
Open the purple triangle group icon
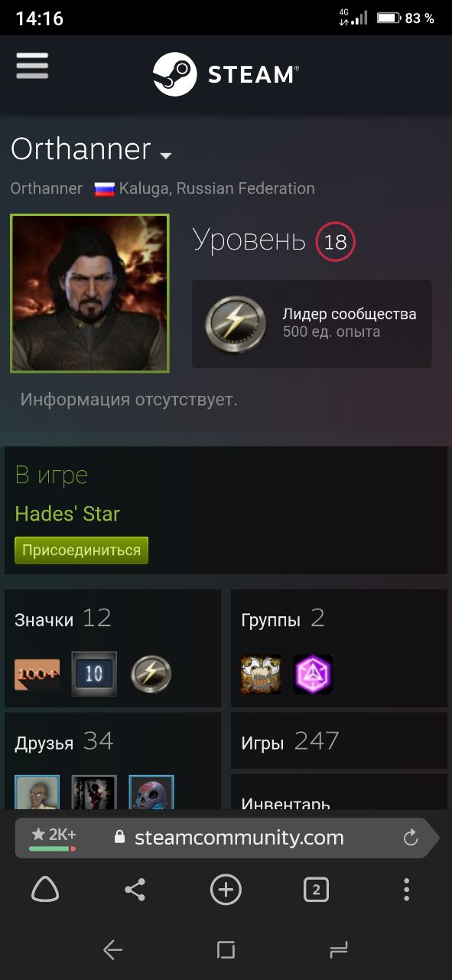click(313, 675)
